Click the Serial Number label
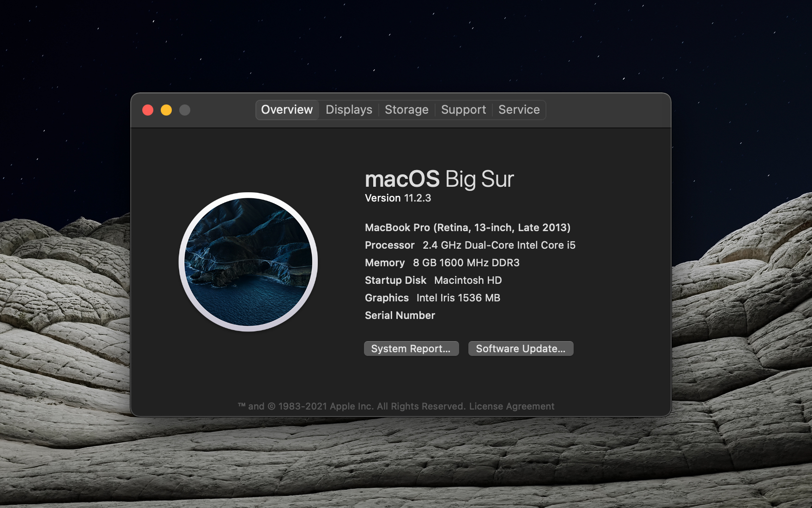Screen dimensions: 812x508 click(400, 315)
